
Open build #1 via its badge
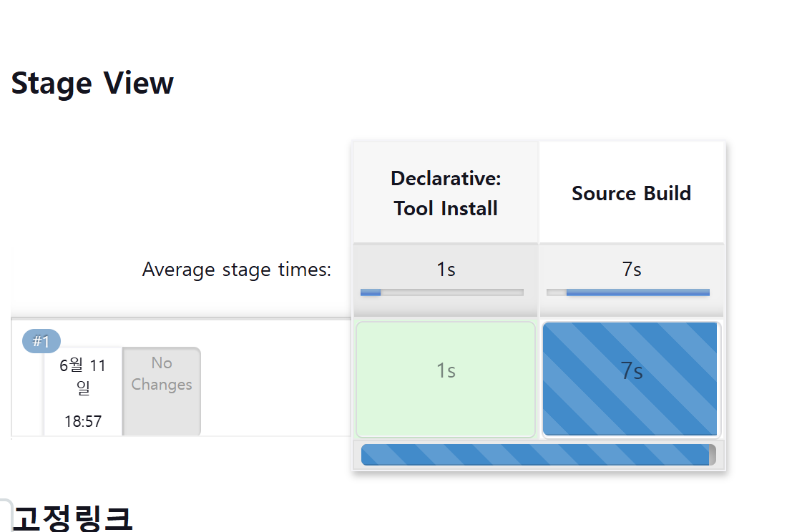click(x=41, y=341)
